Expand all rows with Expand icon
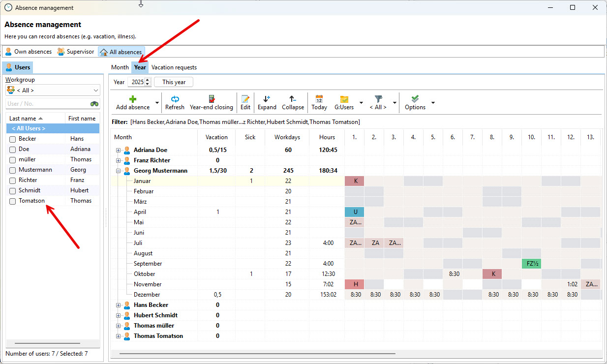This screenshot has width=607, height=364. click(x=267, y=99)
